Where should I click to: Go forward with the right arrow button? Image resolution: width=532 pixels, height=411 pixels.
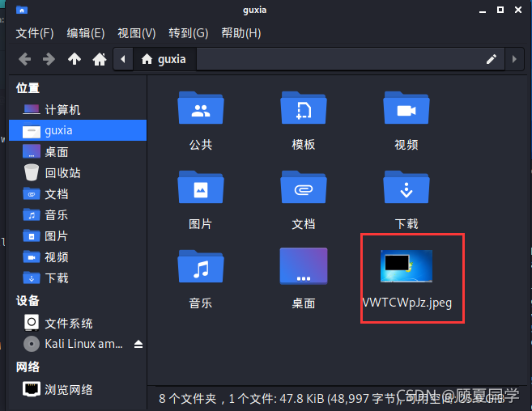(49, 59)
